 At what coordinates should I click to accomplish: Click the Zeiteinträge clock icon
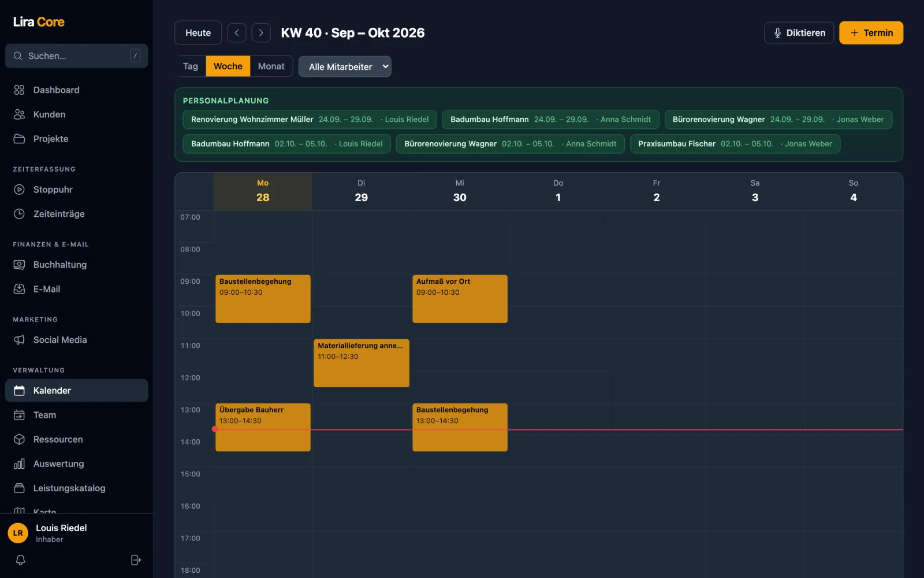pos(19,214)
